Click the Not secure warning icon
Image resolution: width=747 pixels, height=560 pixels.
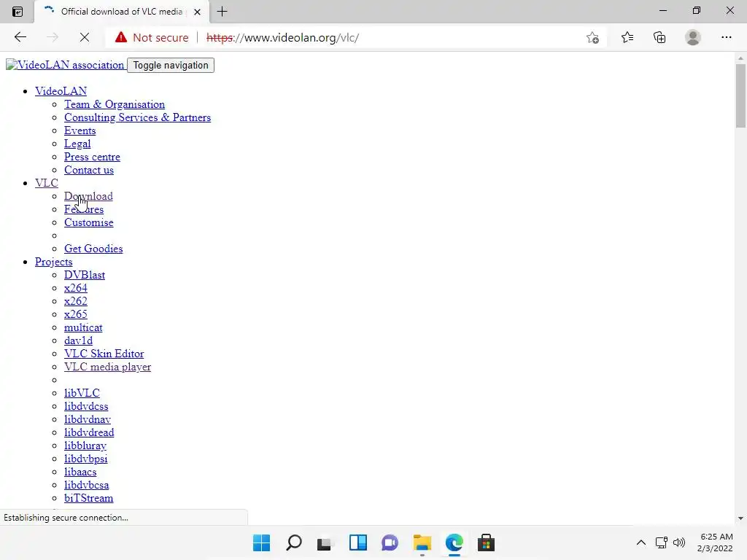coord(121,37)
